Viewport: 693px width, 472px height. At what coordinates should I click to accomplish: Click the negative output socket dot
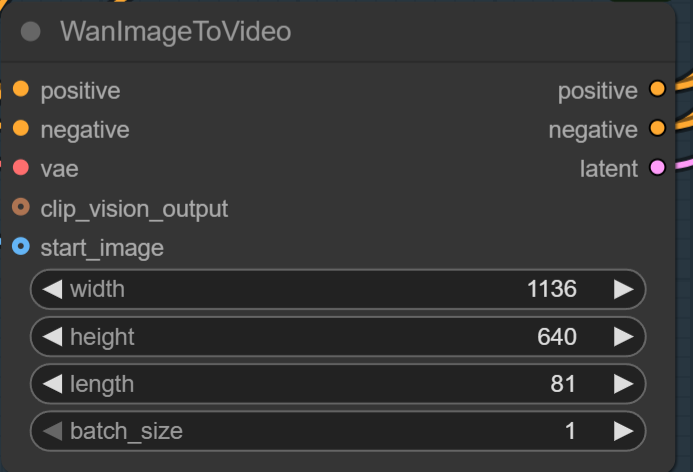(x=657, y=129)
